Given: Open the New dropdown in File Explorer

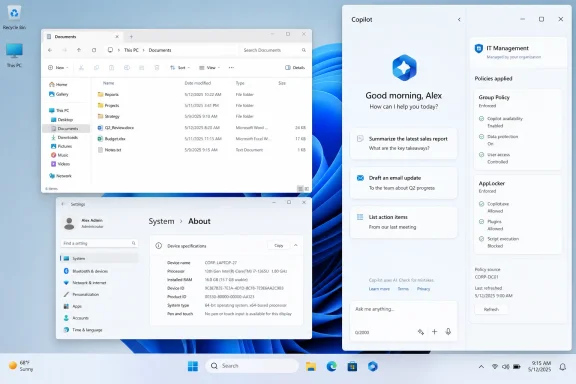Looking at the screenshot, I should pos(58,68).
